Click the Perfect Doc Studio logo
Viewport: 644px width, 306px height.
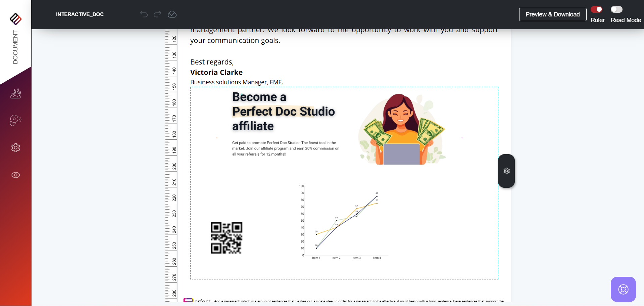(15, 19)
